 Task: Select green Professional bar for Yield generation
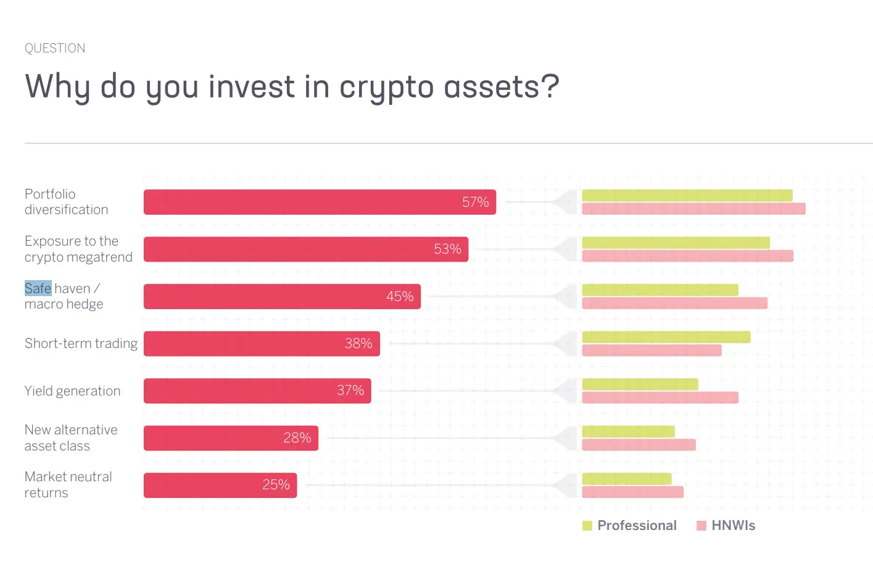click(640, 384)
